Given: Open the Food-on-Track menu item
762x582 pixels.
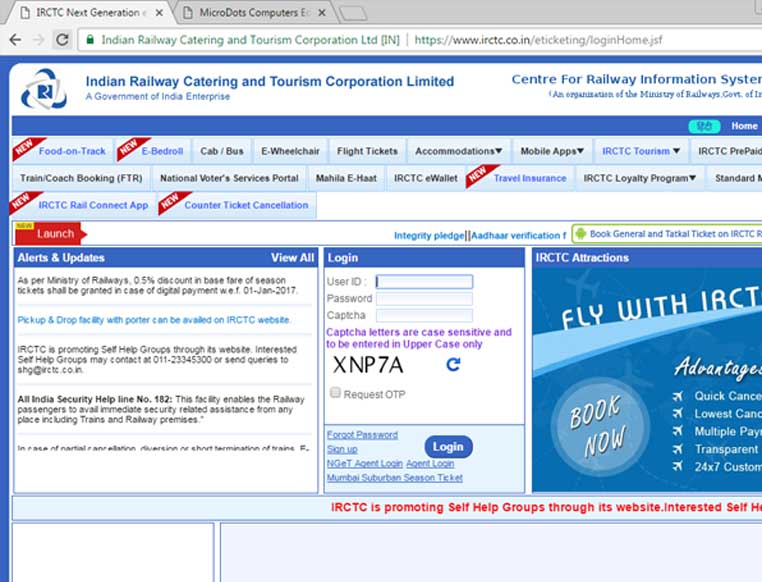Looking at the screenshot, I should [72, 151].
